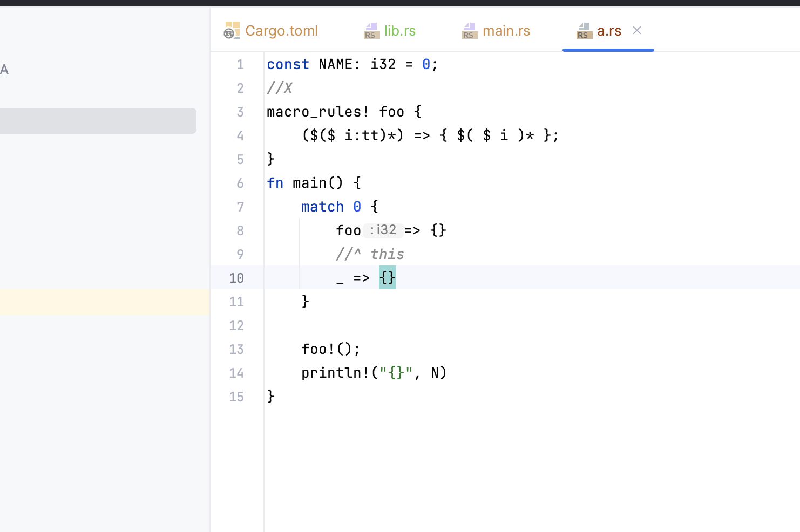Click the highlighted {} on line 10
The height and width of the screenshot is (532, 800).
click(x=387, y=277)
